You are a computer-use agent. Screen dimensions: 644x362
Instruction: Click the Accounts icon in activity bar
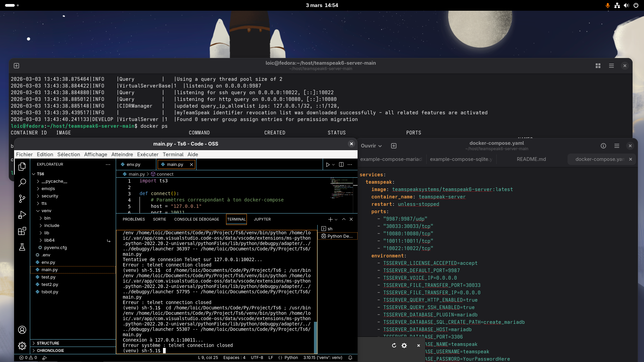(22, 330)
